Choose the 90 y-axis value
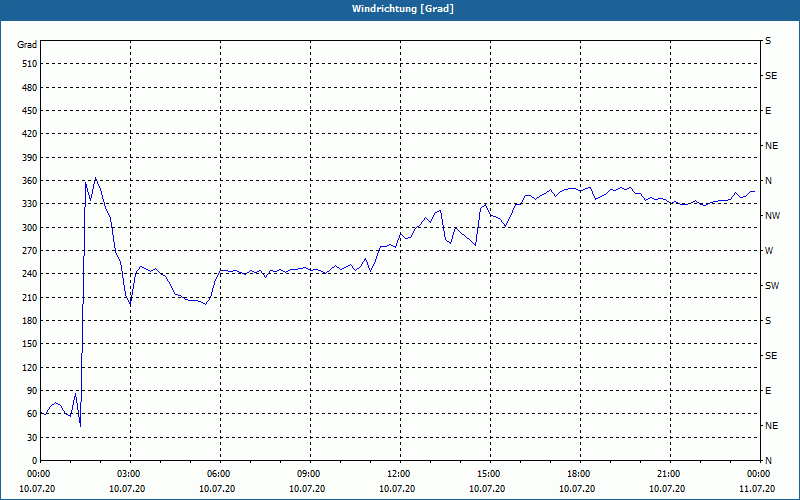 (x=32, y=391)
